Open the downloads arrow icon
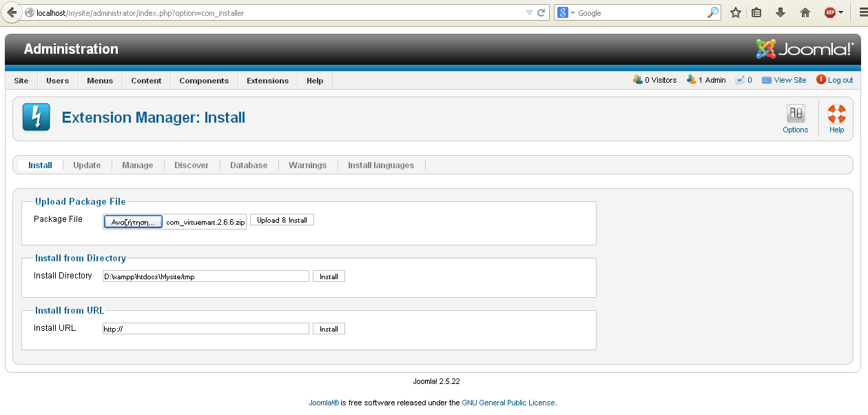Screen dimensions: 868x415 pyautogui.click(x=781, y=12)
